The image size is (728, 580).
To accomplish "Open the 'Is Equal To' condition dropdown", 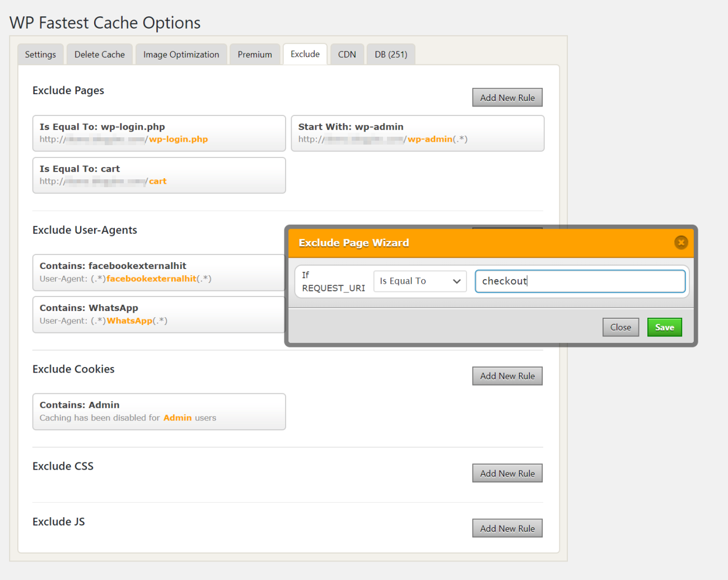I will click(x=419, y=281).
